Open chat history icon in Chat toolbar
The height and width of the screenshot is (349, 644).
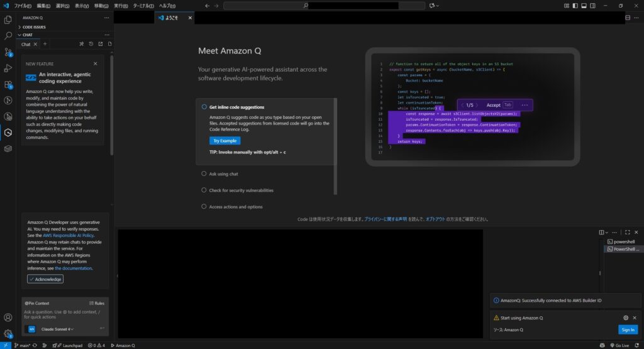click(91, 44)
